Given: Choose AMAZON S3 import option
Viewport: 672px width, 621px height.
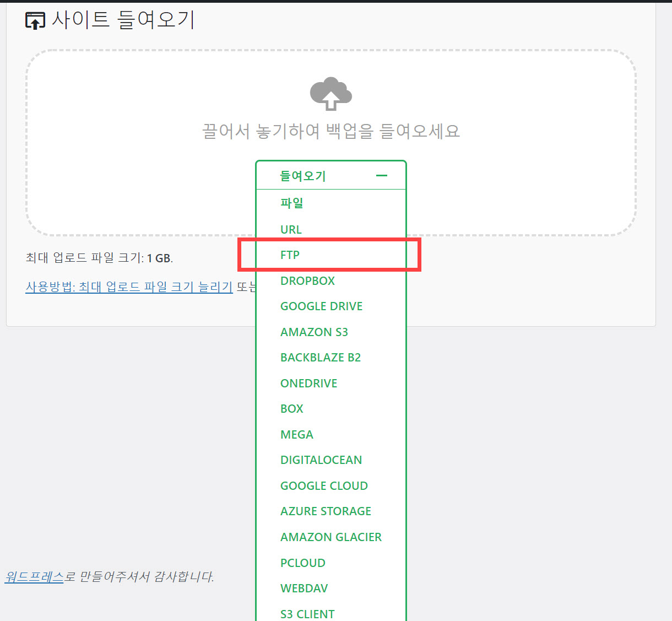Looking at the screenshot, I should [x=314, y=332].
